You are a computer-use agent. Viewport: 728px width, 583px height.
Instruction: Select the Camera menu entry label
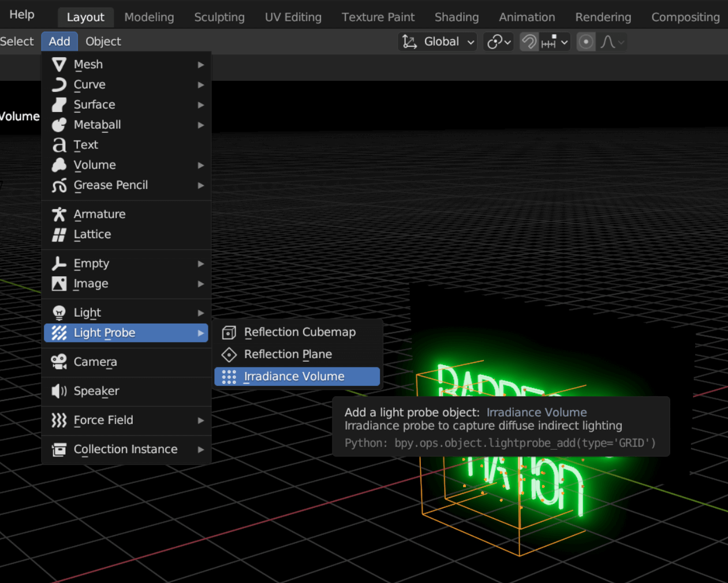[95, 362]
